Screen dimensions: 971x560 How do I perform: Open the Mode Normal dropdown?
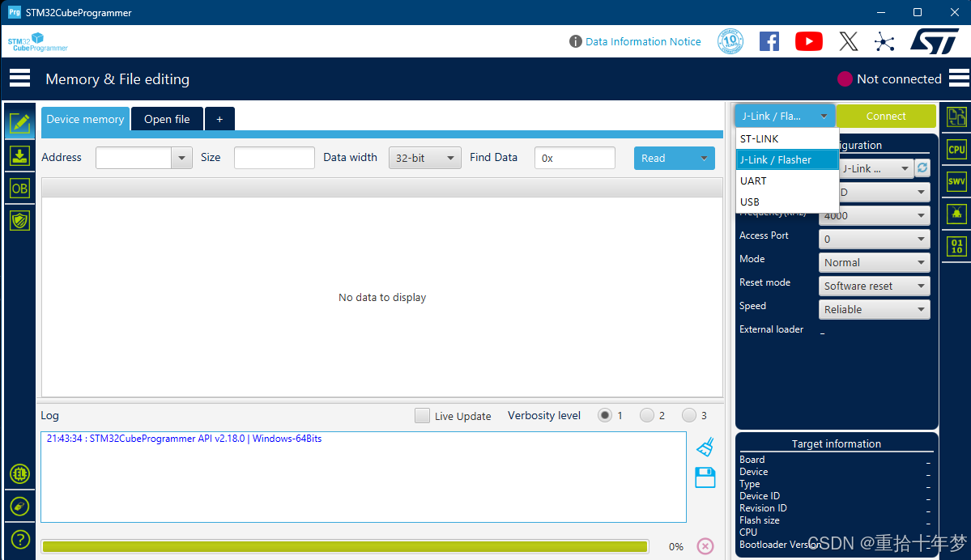click(875, 262)
